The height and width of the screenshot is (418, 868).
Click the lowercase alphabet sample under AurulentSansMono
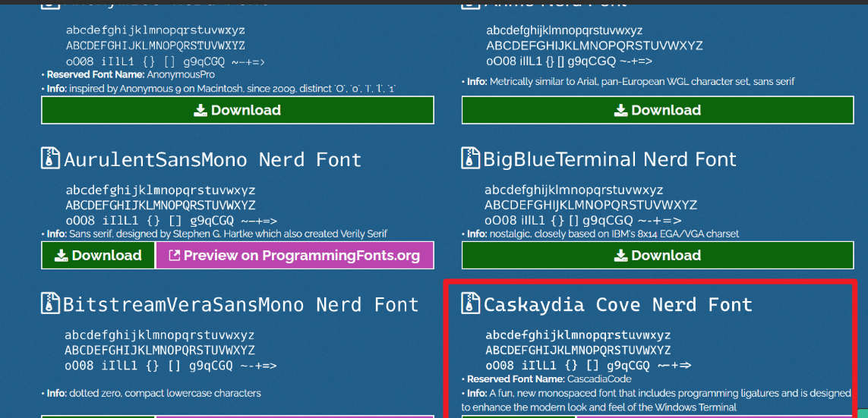point(160,190)
